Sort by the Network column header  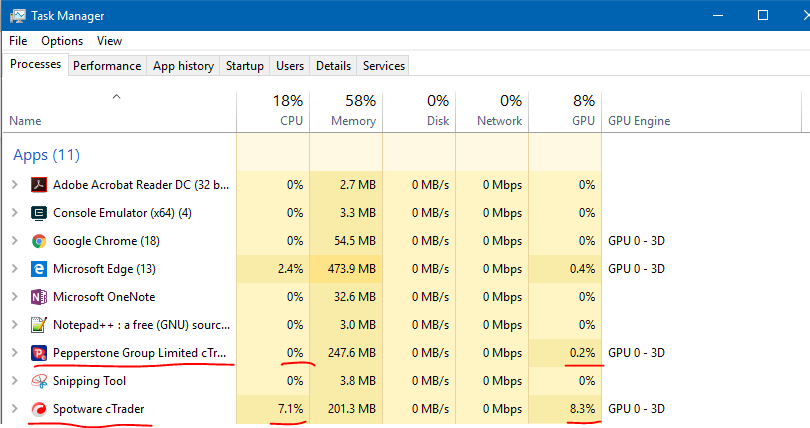click(492, 112)
